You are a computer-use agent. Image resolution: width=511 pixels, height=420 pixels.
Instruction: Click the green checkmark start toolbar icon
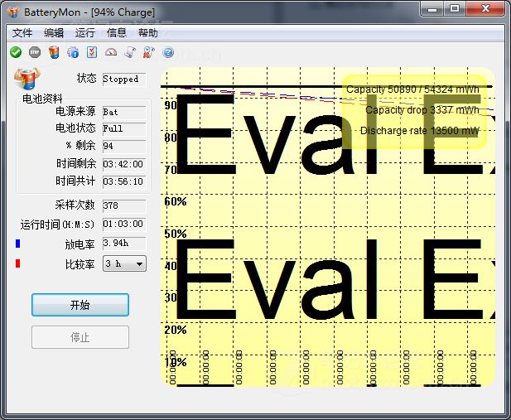[x=15, y=52]
